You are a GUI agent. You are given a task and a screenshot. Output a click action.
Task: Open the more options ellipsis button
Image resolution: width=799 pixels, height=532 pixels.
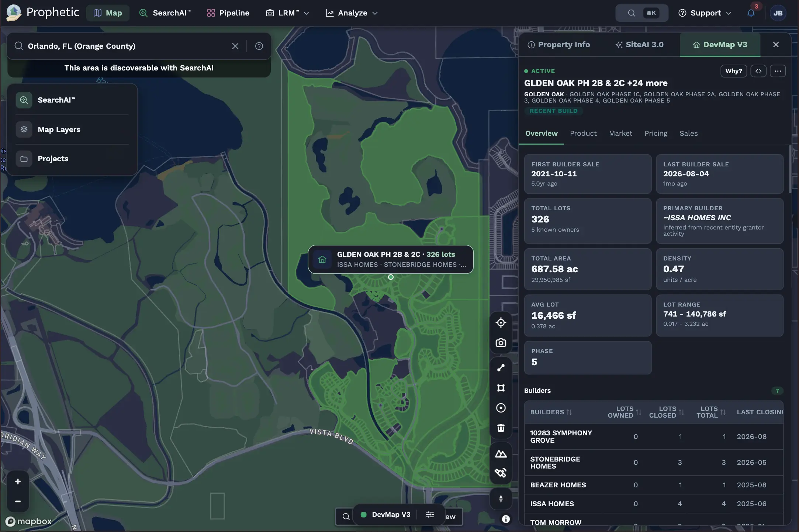tap(778, 71)
